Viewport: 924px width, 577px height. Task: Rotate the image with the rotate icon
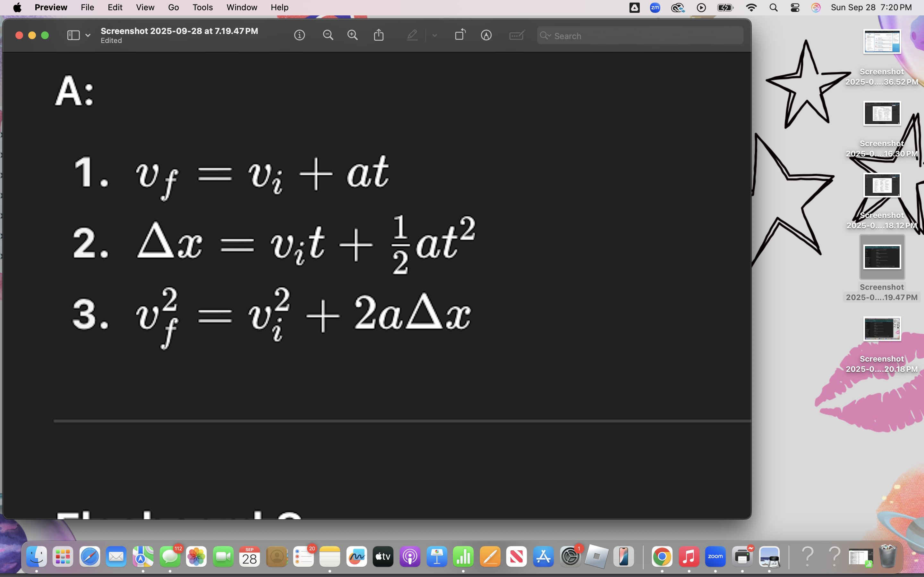click(x=460, y=35)
